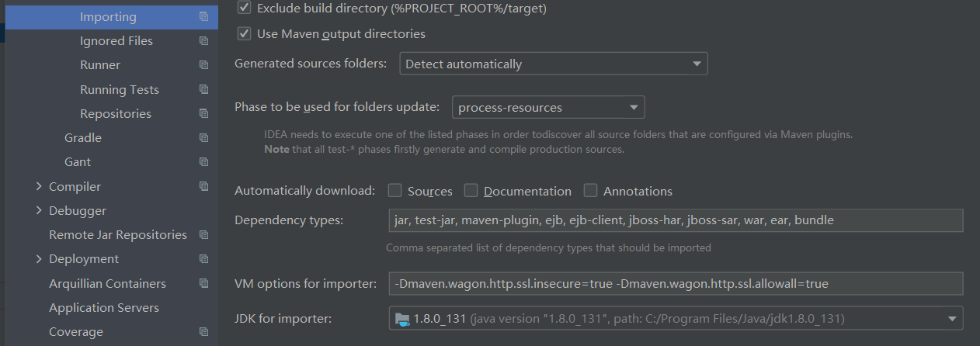This screenshot has height=346, width=980.
Task: Open JDK for importer dropdown
Action: point(676,319)
